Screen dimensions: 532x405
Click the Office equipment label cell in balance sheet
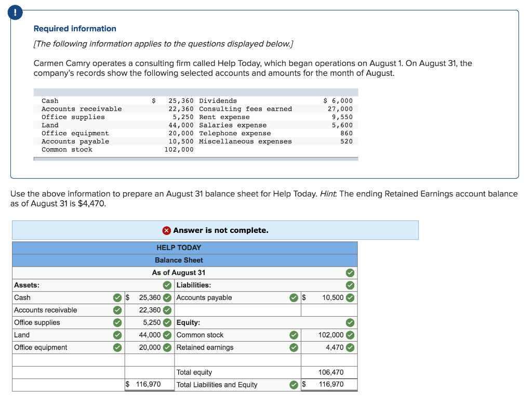click(x=69, y=348)
